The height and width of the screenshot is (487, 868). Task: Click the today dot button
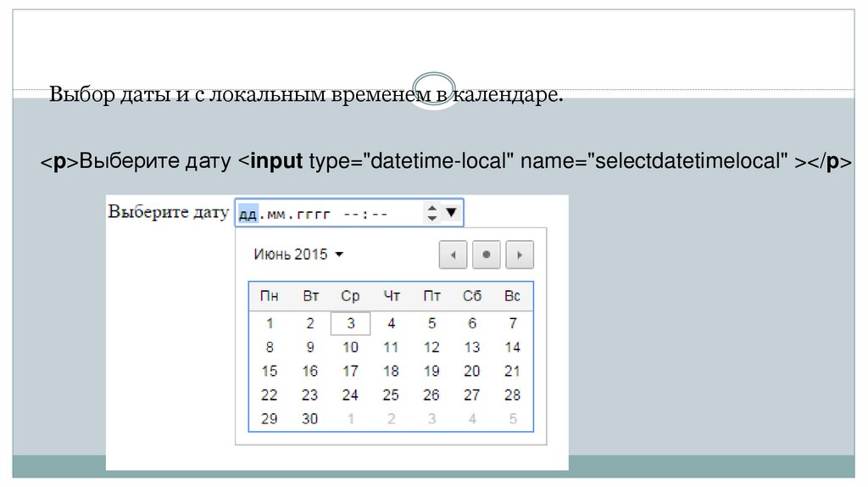pyautogui.click(x=486, y=255)
